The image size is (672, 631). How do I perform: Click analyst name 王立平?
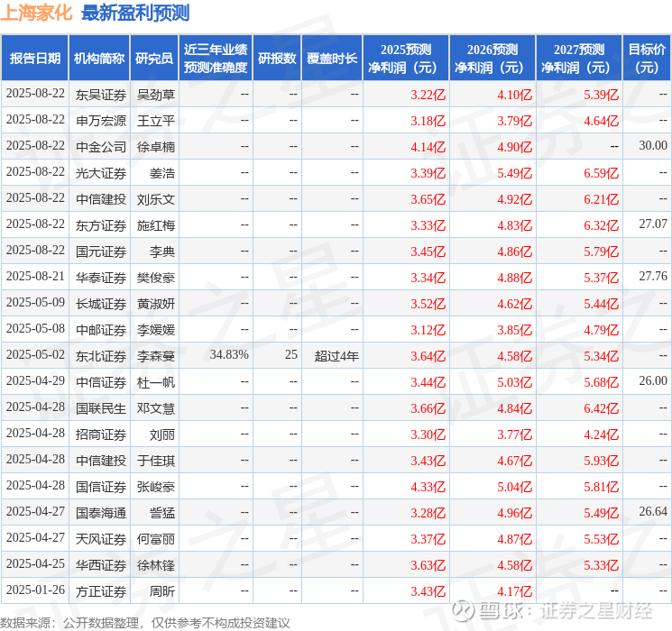[155, 121]
